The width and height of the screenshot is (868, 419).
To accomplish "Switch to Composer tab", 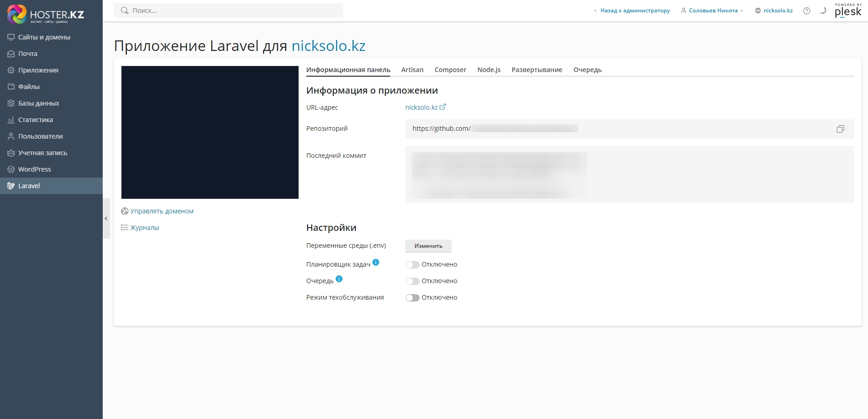I will (450, 70).
